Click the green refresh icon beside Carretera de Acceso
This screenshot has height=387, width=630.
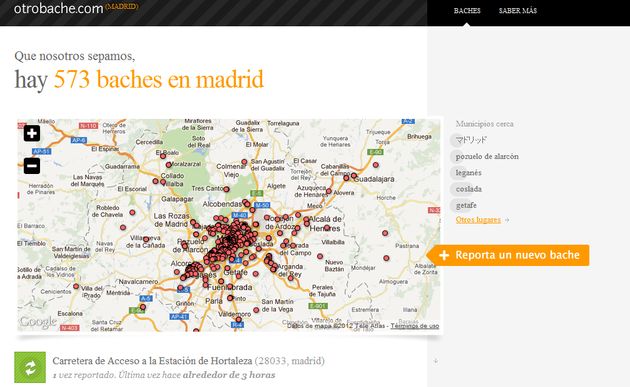click(x=30, y=367)
